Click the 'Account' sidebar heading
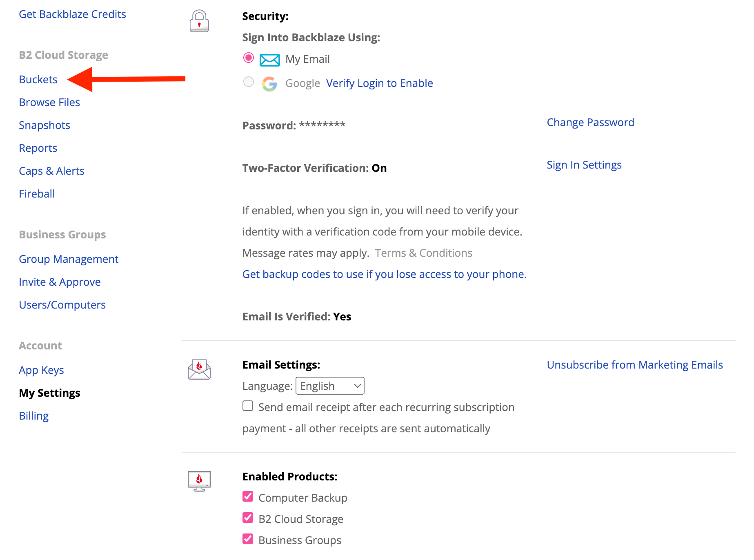Image resolution: width=754 pixels, height=560 pixels. 40,346
